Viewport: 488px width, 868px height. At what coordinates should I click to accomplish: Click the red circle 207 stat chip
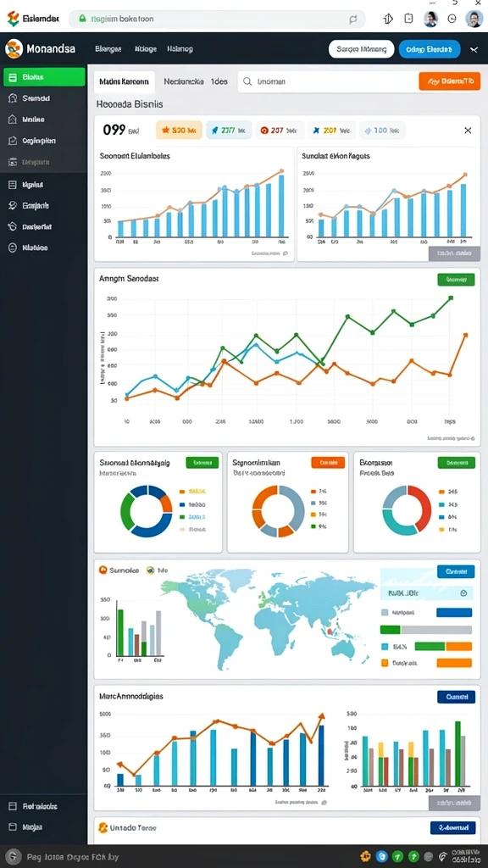[281, 131]
